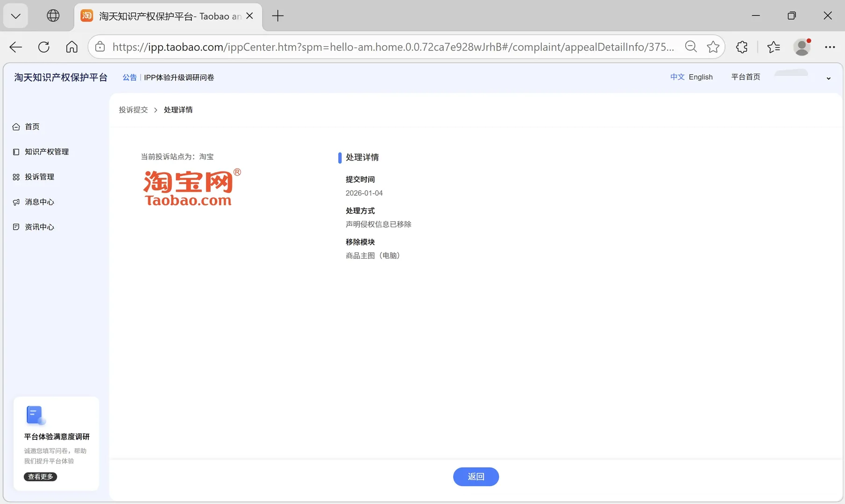Viewport: 845px width, 504px height.
Task: Open 平台体验满意度调研 survey title
Action: (x=57, y=437)
